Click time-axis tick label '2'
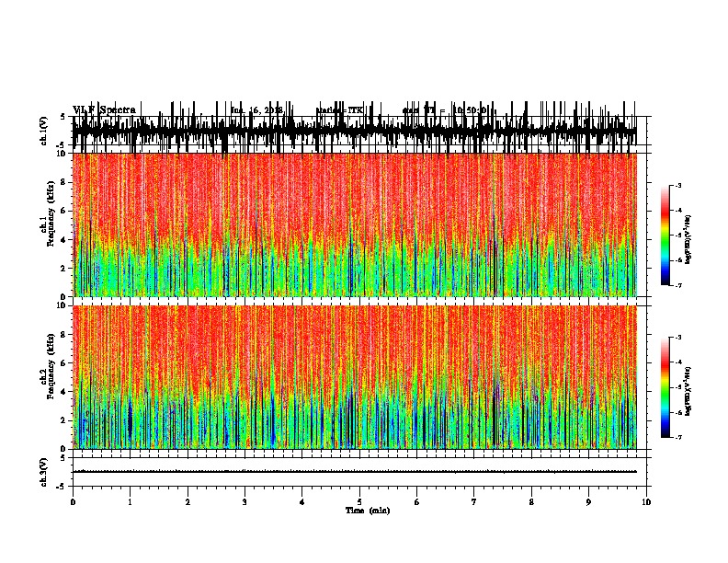The image size is (728, 563). pos(188,502)
